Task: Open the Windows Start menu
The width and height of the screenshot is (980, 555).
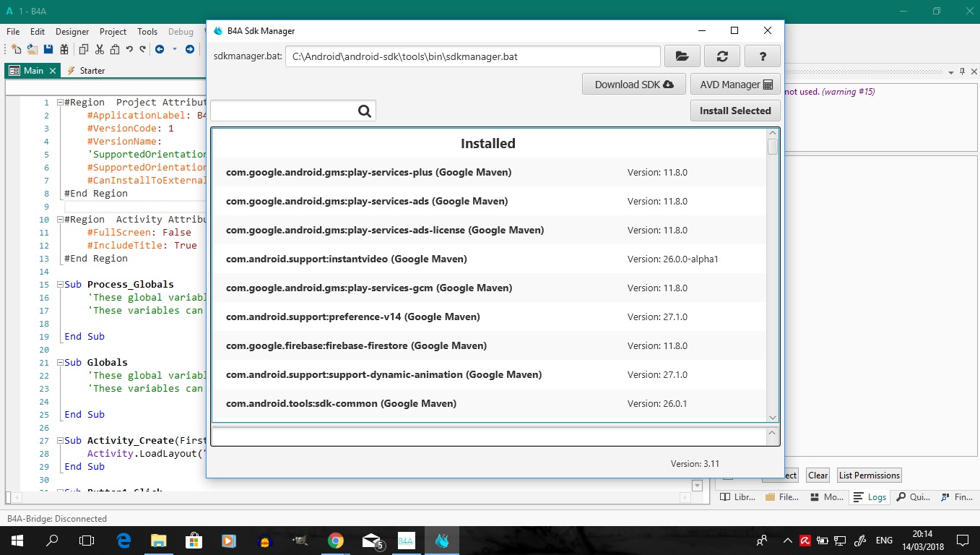Action: pos(17,541)
